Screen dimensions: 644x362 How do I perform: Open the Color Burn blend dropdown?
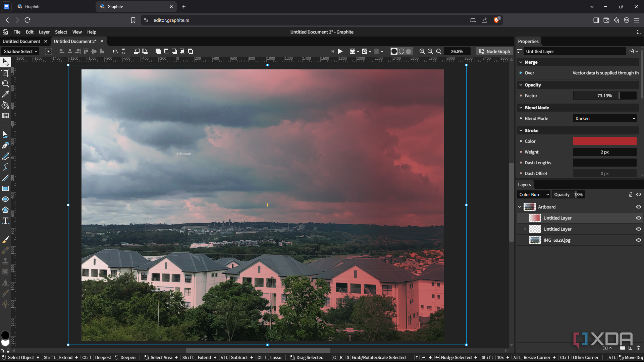[x=534, y=194]
